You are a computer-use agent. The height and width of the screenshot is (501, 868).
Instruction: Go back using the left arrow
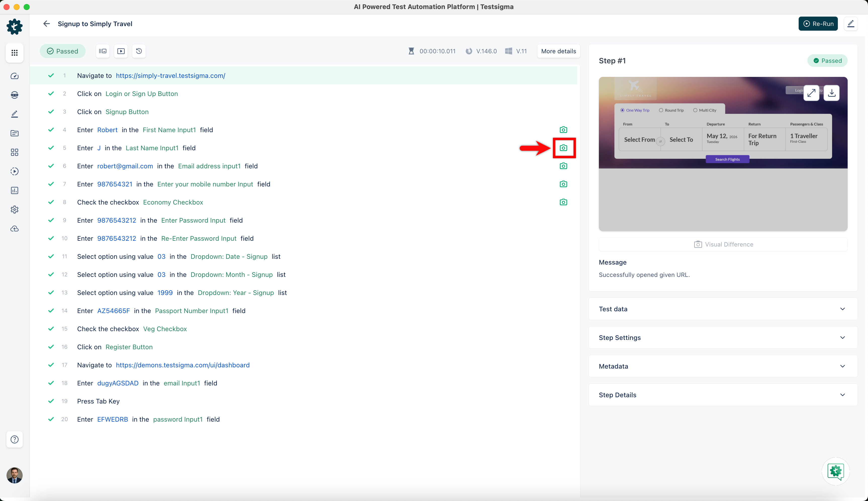click(x=46, y=24)
